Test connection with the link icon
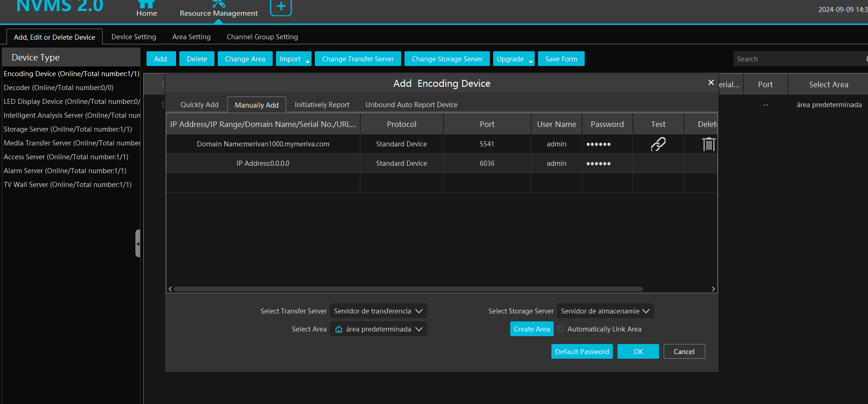This screenshot has width=868, height=404. point(658,144)
